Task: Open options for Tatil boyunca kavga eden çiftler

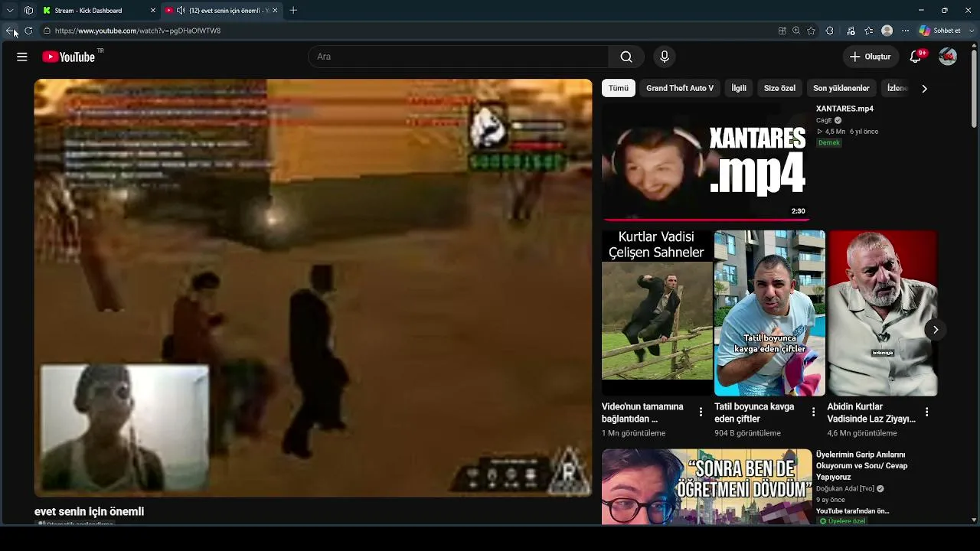Action: click(x=813, y=412)
